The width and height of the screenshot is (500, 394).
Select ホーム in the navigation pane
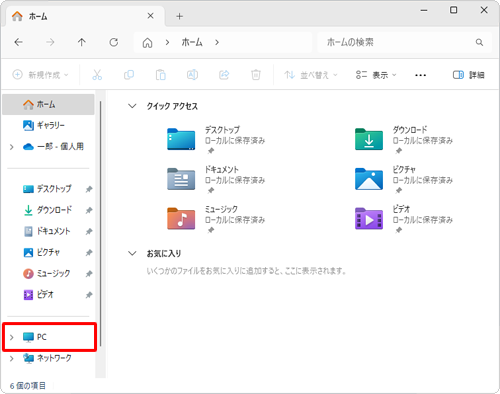click(x=48, y=104)
